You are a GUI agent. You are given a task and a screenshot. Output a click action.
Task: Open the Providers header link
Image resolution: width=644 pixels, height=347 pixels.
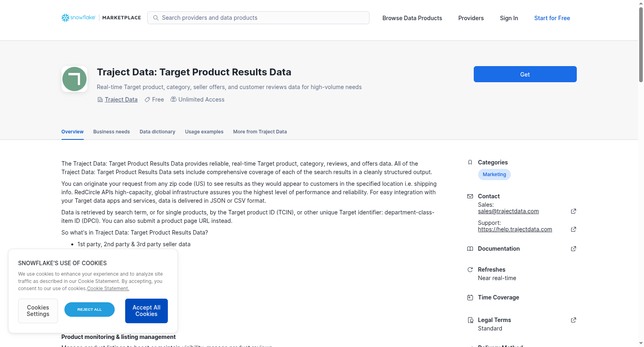(x=471, y=18)
